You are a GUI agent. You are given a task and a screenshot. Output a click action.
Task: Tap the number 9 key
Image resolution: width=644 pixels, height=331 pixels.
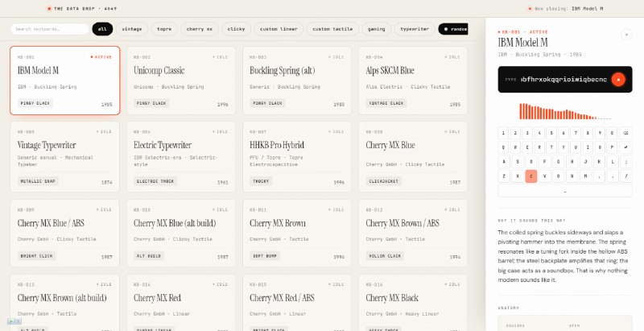pyautogui.click(x=600, y=133)
